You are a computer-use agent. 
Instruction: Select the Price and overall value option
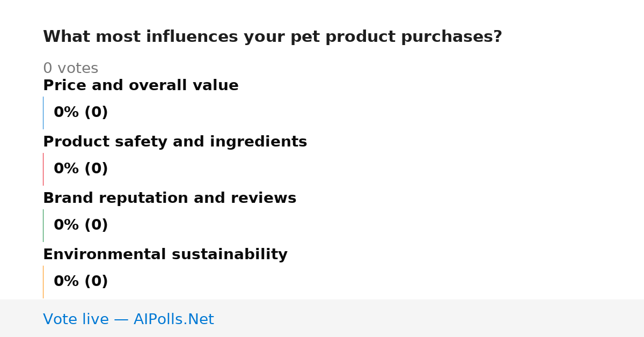(141, 85)
